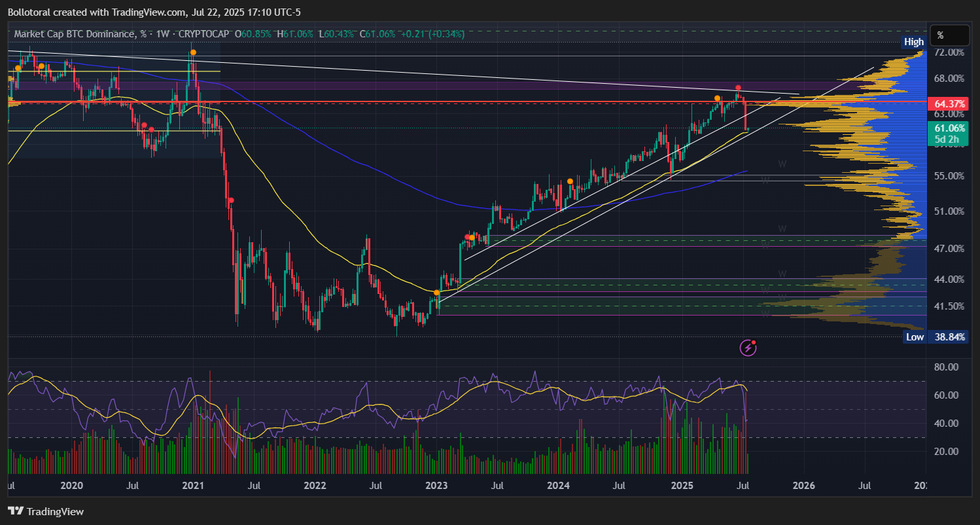Click the orange dot marker at the start of 2023

(436, 293)
